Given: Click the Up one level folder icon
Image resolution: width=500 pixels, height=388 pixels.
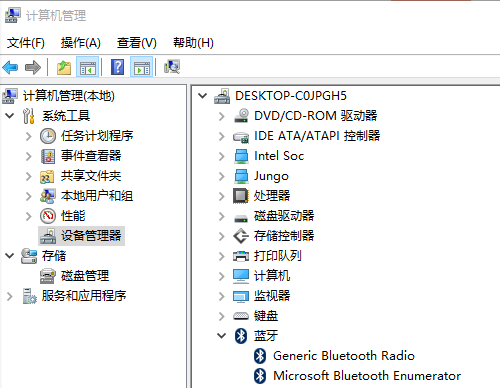Looking at the screenshot, I should 64,67.
